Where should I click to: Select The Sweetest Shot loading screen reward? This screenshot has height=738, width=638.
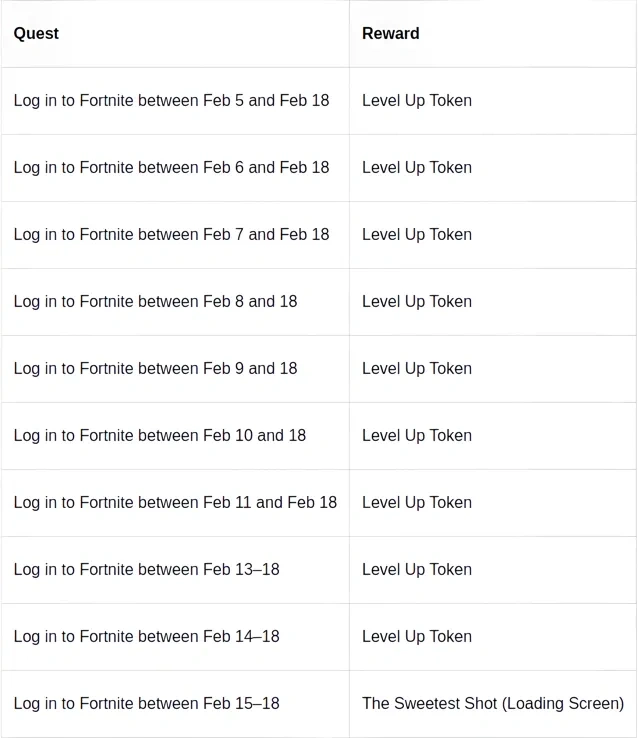(492, 703)
